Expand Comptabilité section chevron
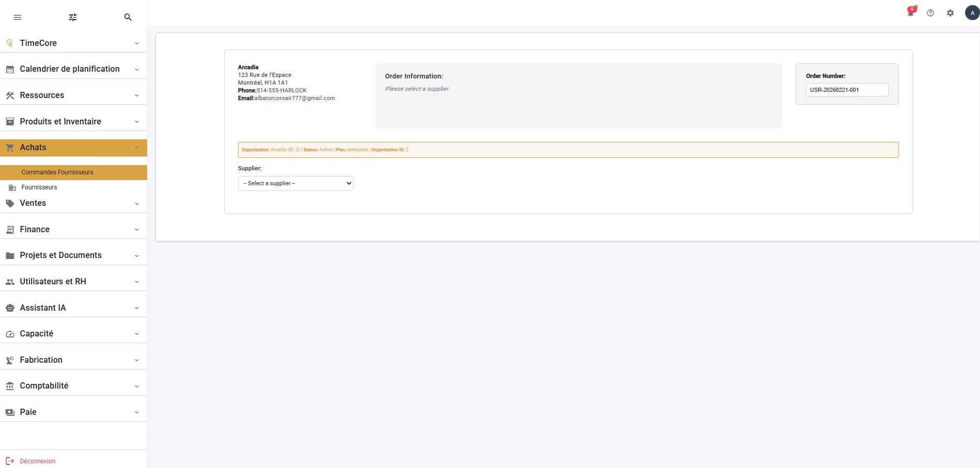Screen dimensions: 980x468 tap(137, 386)
